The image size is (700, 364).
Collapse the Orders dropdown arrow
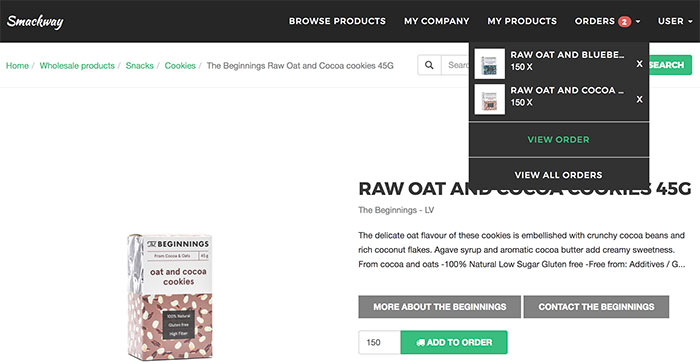[x=638, y=21]
